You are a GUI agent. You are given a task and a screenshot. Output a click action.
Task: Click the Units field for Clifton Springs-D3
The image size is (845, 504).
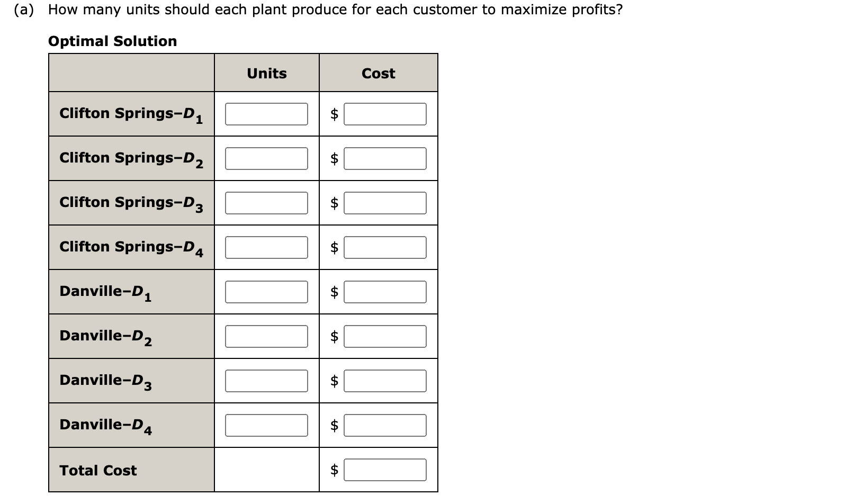(266, 202)
